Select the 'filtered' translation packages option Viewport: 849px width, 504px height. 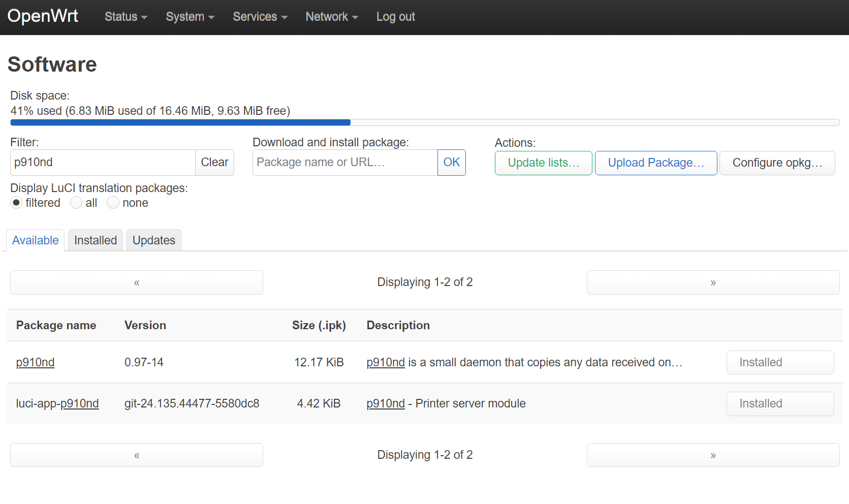[17, 203]
